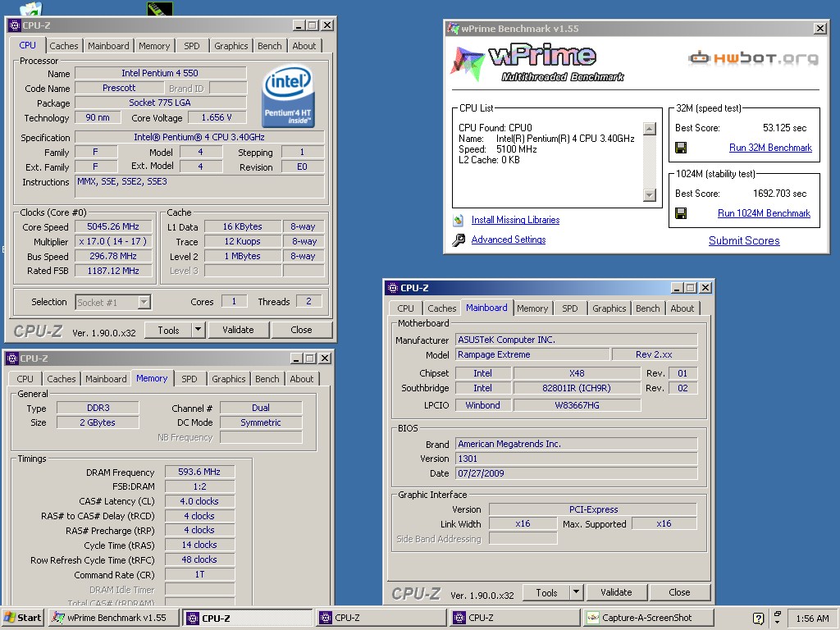840x630 pixels.
Task: Click the Name field Intel Pentium 4 550
Action: [160, 73]
